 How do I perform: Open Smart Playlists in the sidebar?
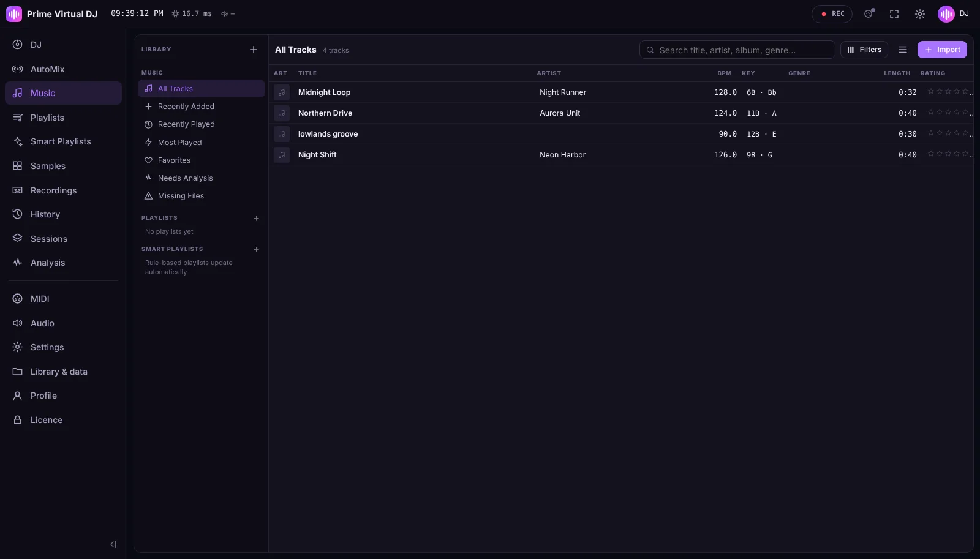pos(63,141)
